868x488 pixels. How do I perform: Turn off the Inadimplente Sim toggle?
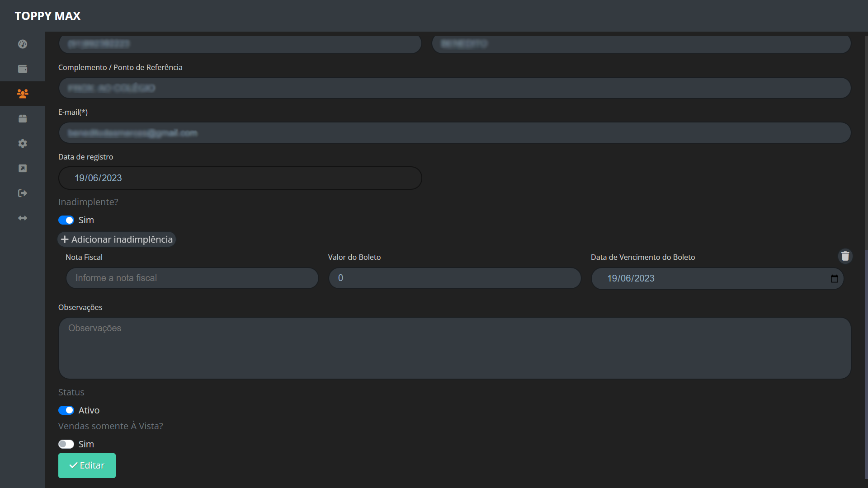click(x=66, y=220)
